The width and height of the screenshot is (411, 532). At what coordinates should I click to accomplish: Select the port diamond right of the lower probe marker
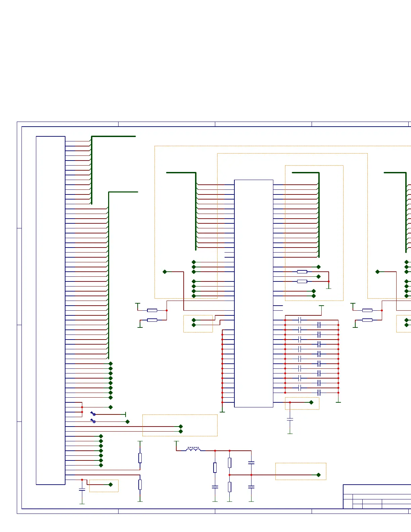[x=128, y=422]
